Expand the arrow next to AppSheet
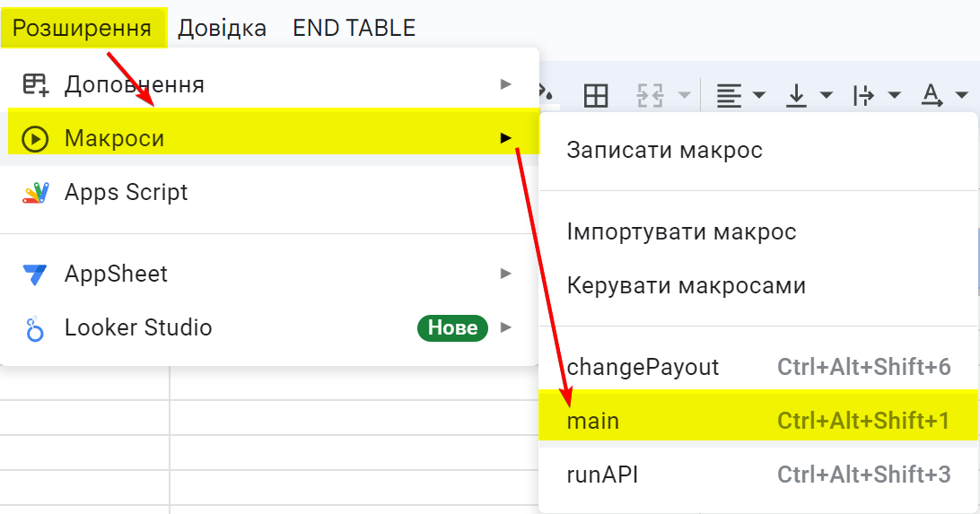 505,274
